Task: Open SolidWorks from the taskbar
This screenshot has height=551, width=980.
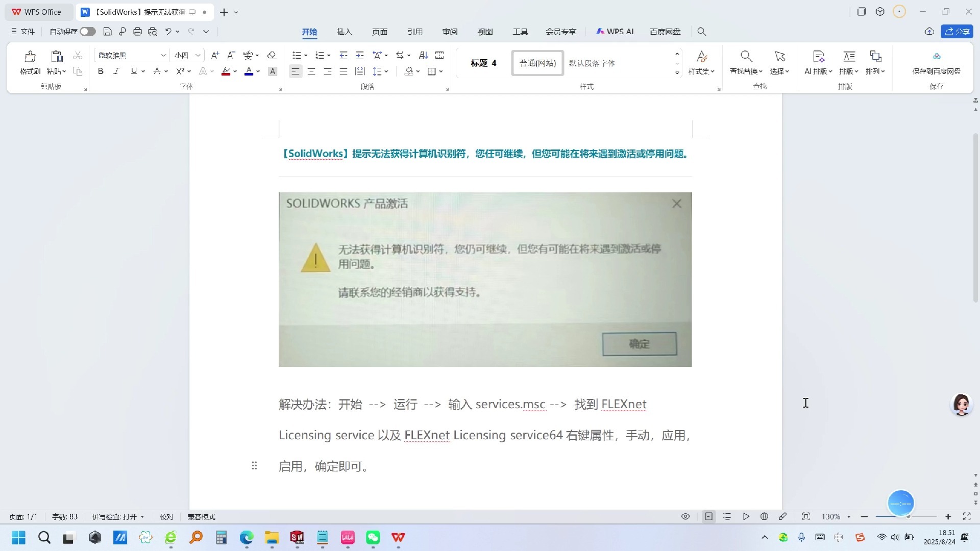Action: click(297, 537)
